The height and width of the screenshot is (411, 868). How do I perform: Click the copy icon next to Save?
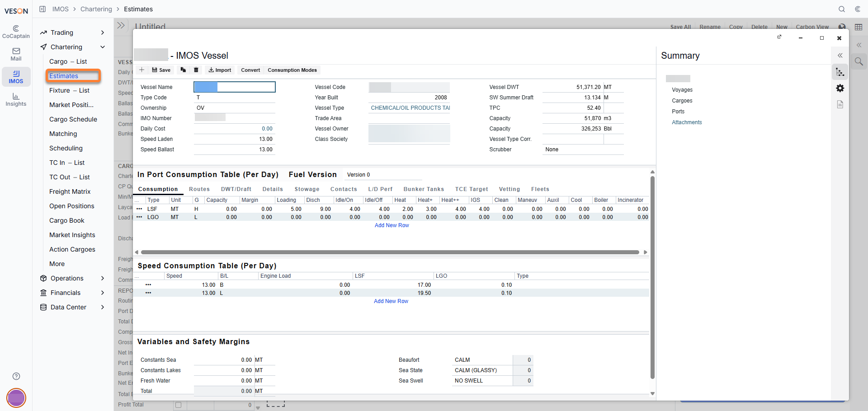pos(183,70)
